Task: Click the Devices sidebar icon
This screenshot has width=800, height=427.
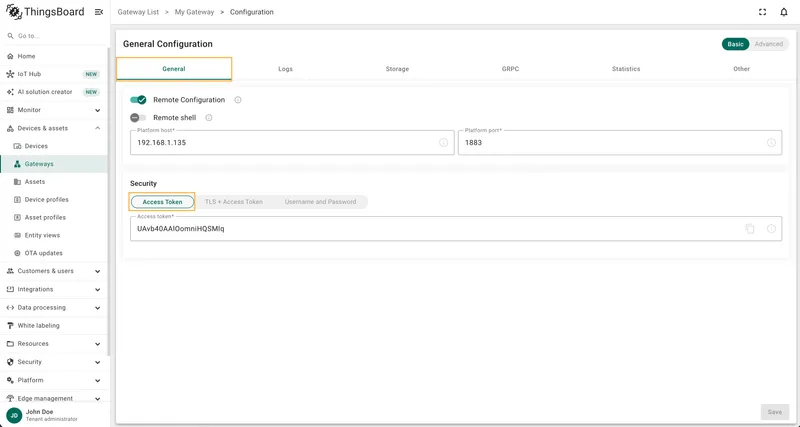Action: tap(17, 146)
